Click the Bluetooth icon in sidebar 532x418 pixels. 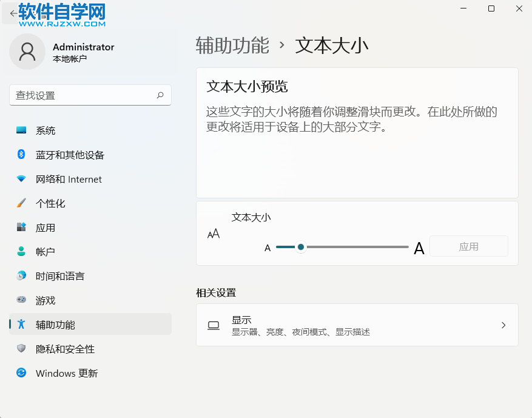click(21, 155)
